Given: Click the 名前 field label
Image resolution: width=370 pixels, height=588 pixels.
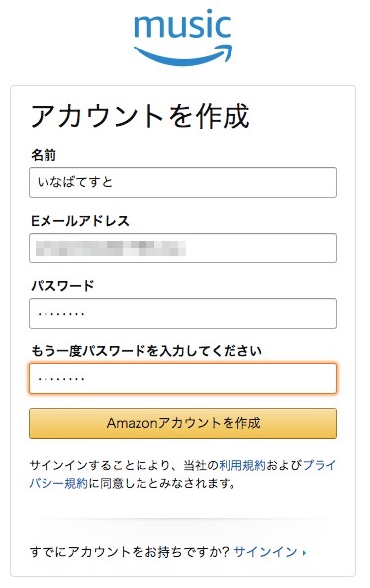Looking at the screenshot, I should point(44,155).
